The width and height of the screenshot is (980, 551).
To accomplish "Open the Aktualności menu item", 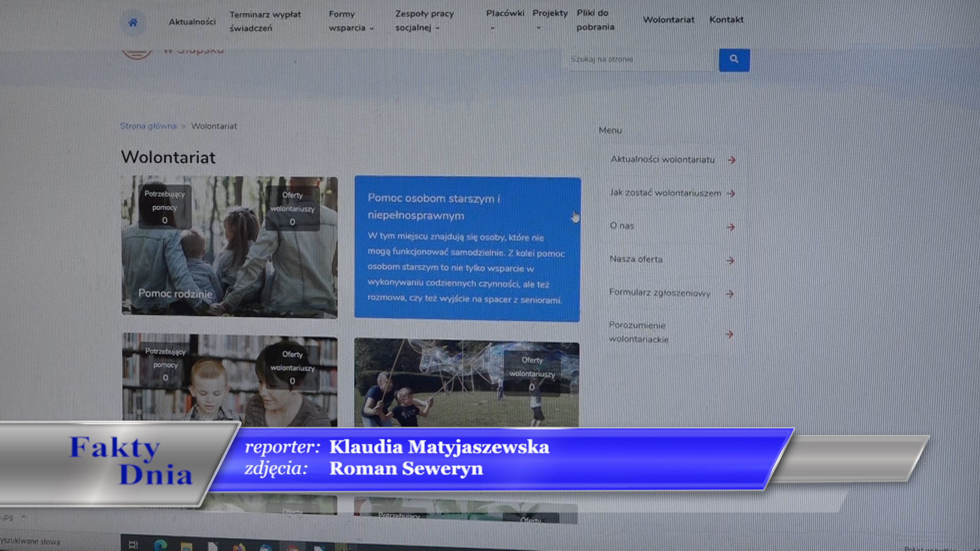I will coord(192,22).
